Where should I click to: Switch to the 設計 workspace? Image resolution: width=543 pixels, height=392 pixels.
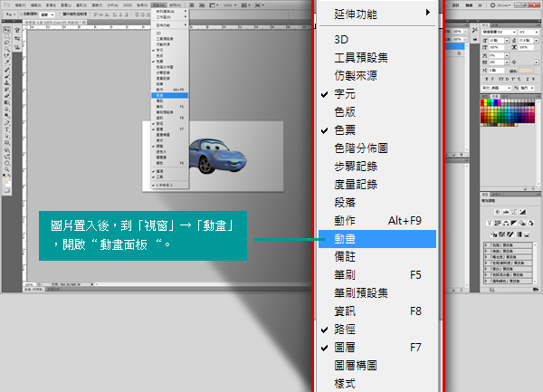pyautogui.click(x=456, y=5)
